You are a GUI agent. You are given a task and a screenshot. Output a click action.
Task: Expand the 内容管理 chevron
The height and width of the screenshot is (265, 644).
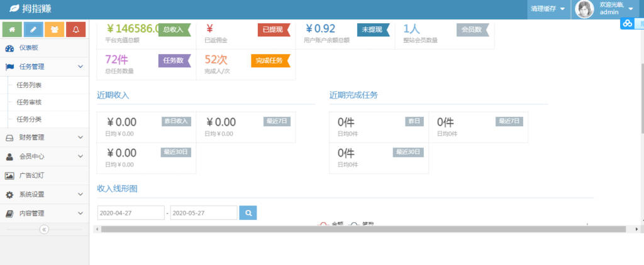80,214
